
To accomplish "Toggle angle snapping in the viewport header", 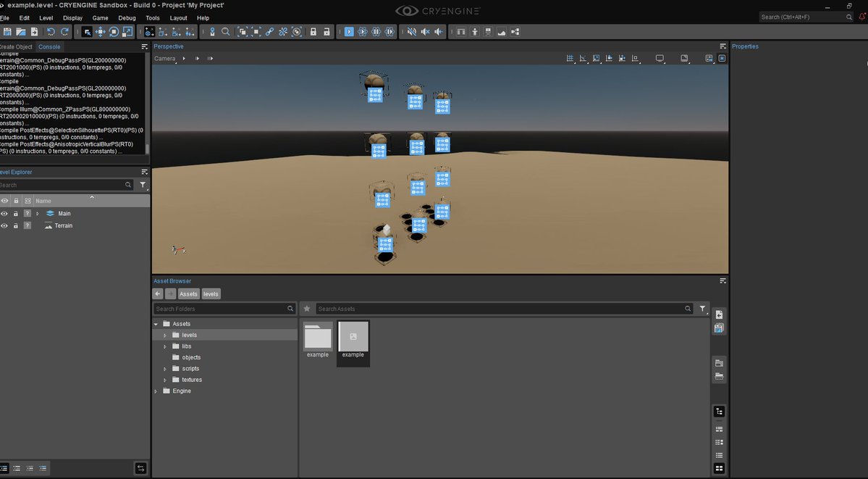I will (x=583, y=58).
